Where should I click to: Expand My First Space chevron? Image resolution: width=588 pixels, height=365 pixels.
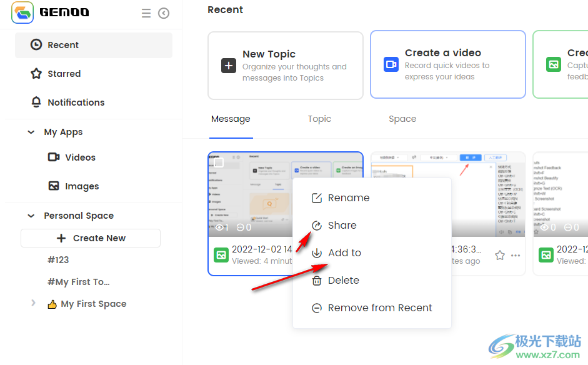tap(33, 302)
